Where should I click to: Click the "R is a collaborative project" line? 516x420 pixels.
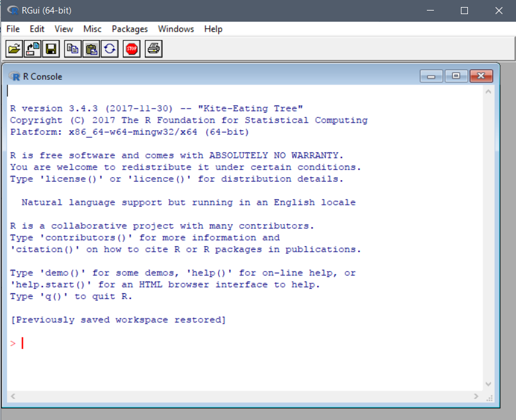(162, 226)
